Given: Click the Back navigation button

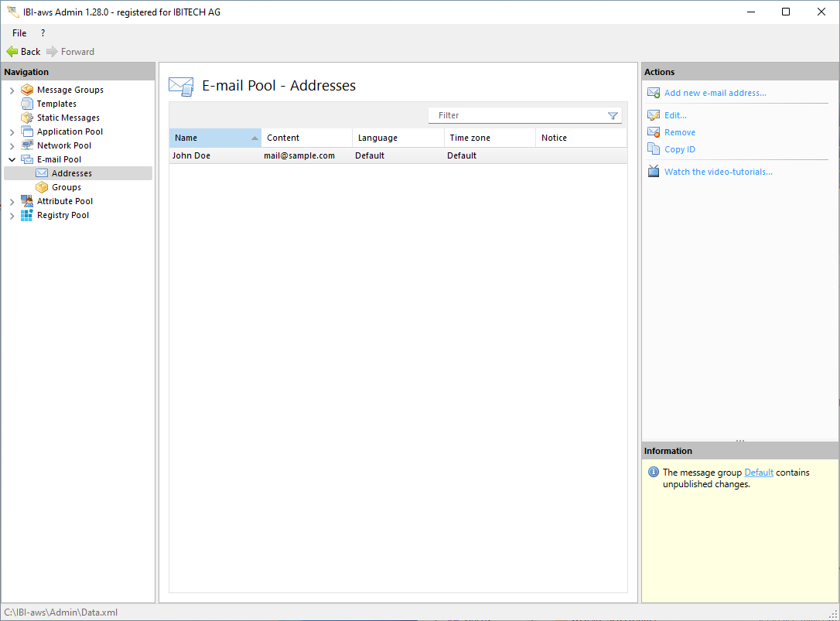Looking at the screenshot, I should (x=23, y=52).
